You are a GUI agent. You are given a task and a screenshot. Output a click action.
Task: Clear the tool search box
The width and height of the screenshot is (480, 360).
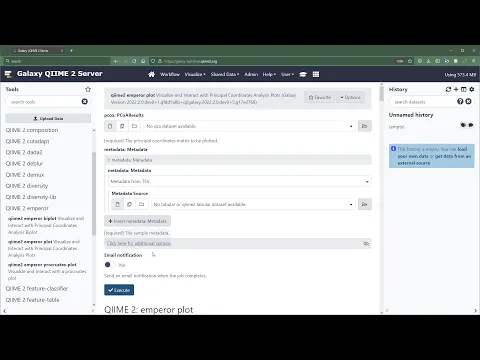point(85,101)
